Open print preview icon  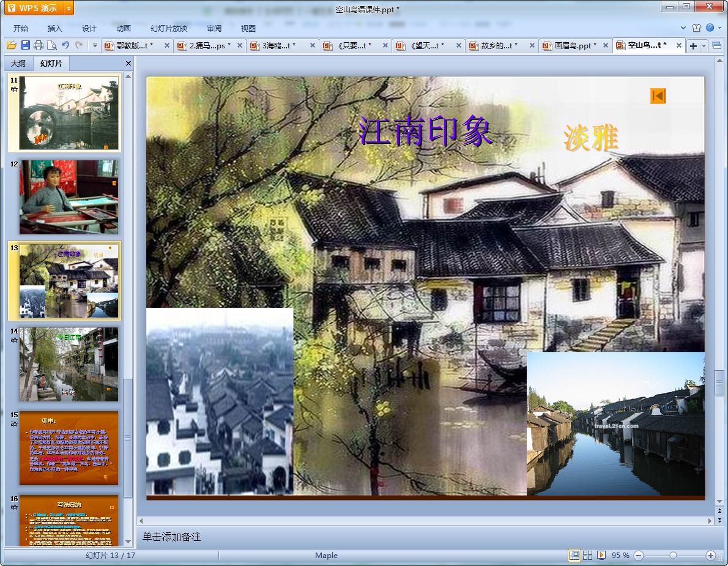point(52,45)
